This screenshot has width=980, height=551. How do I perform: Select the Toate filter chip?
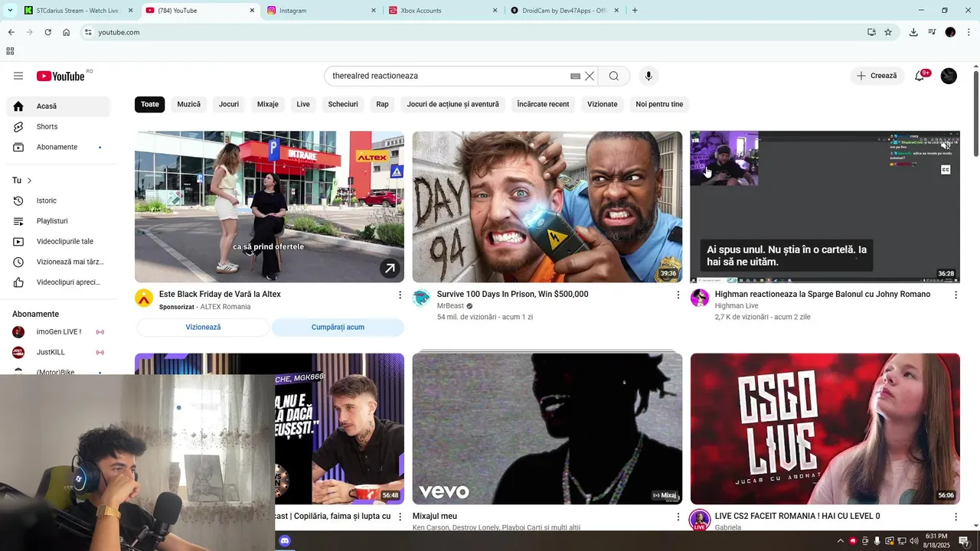[150, 104]
